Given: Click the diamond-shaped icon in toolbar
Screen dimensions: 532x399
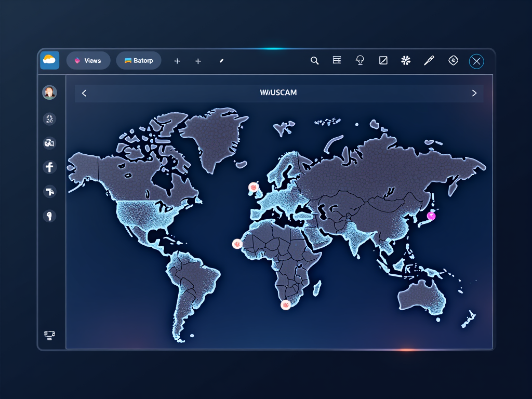Looking at the screenshot, I should pyautogui.click(x=453, y=61).
